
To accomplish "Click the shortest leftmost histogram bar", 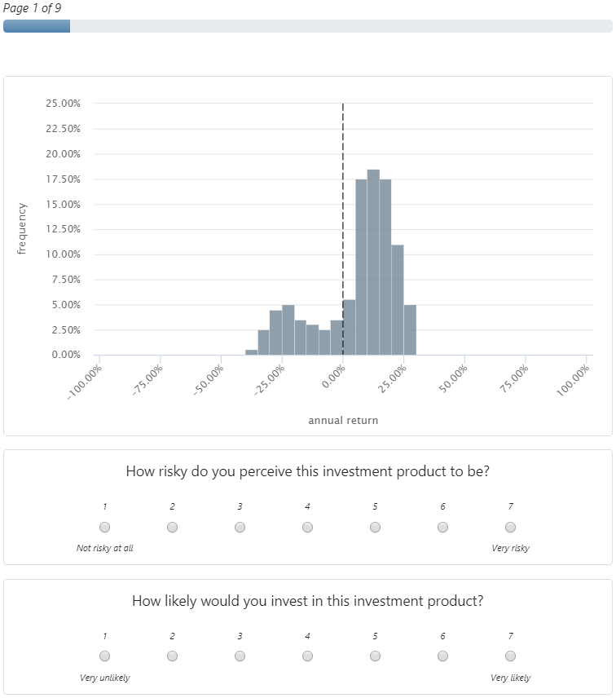I will tap(252, 352).
